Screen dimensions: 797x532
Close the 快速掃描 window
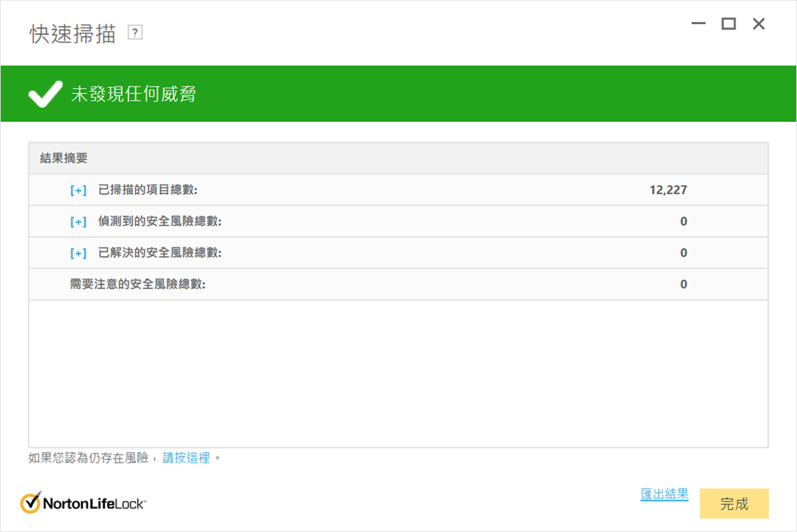(759, 24)
